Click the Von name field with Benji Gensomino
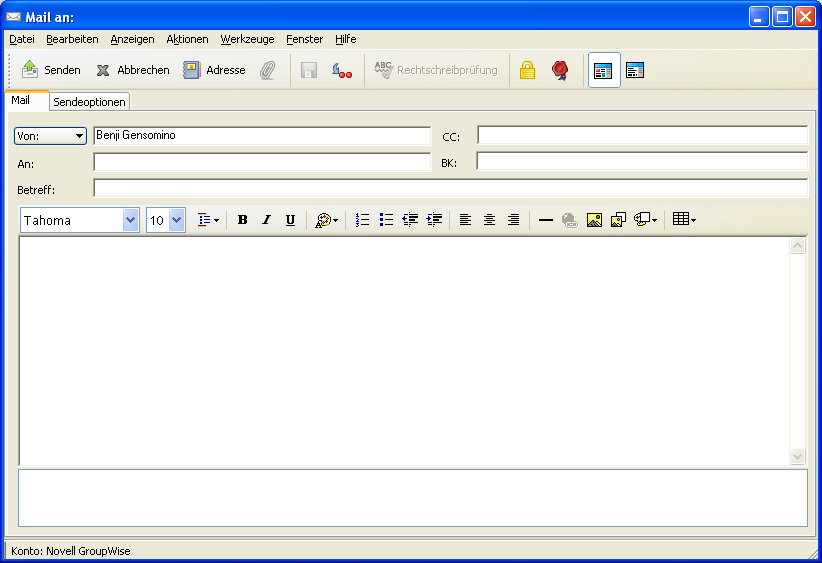Image resolution: width=822 pixels, height=563 pixels. tap(262, 135)
